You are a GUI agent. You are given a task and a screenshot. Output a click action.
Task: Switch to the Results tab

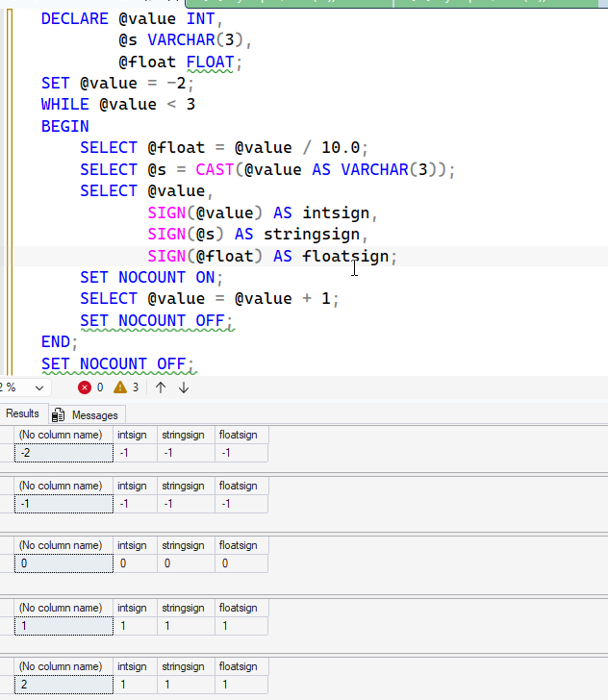tap(22, 413)
